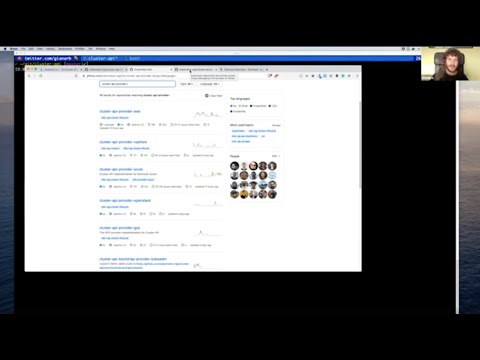Open the cluster-api-provider-aws repository
480x360 pixels.
[x=120, y=111]
